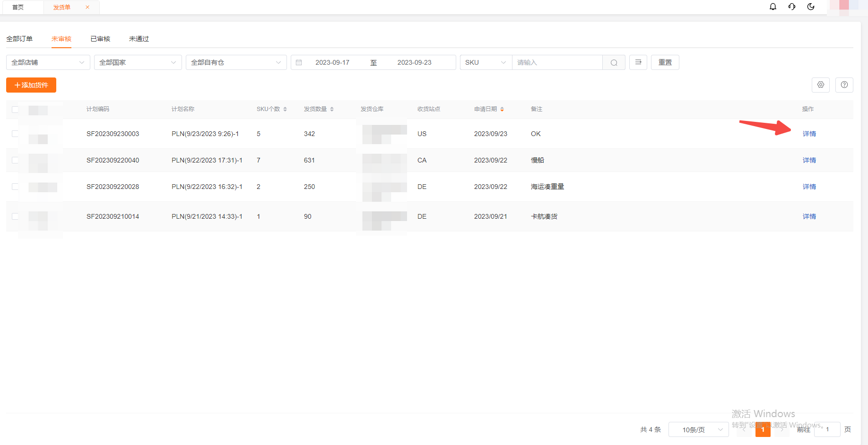868x445 pixels.
Task: Click the search magnifier icon
Action: 614,62
